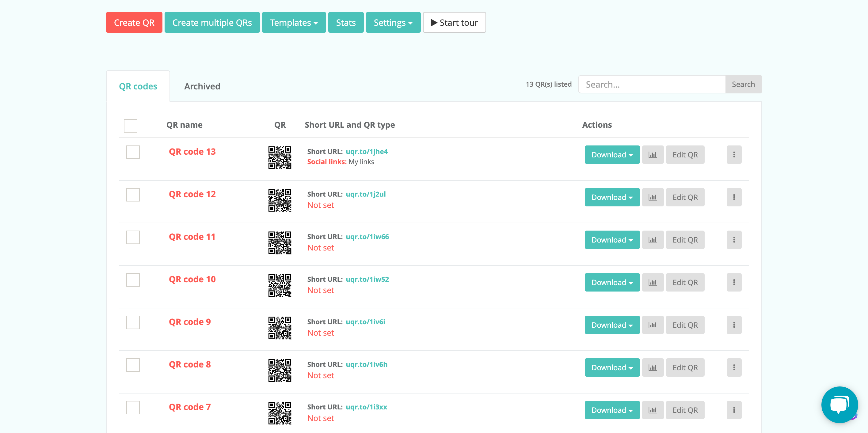Open more options menu for QR code 7
Screen dimensions: 868x433
click(734, 410)
